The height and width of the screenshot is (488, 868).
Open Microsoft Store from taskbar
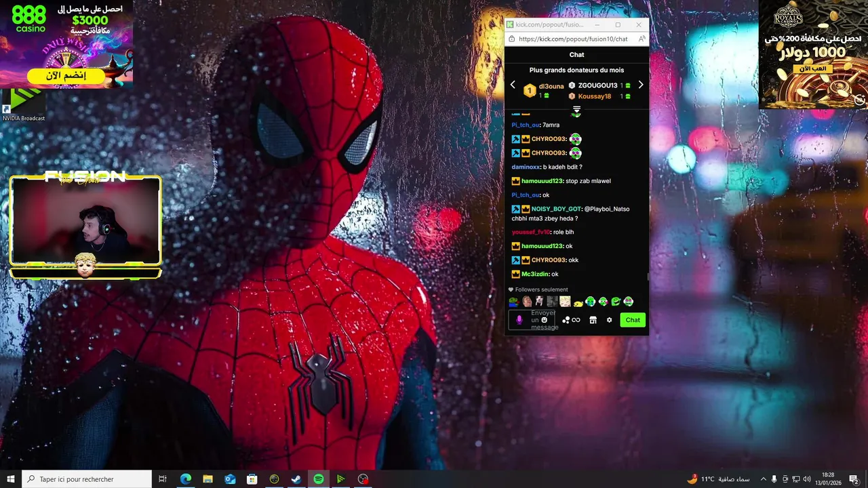[252, 479]
